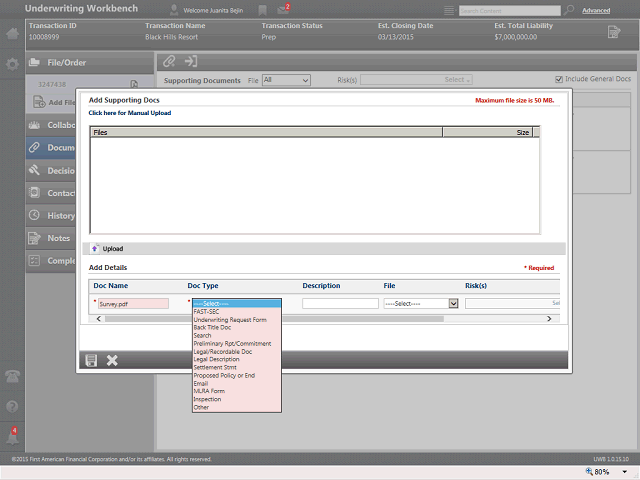The image size is (640, 480).
Task: Click the paperclip attach icon in toolbar
Action: [x=169, y=61]
